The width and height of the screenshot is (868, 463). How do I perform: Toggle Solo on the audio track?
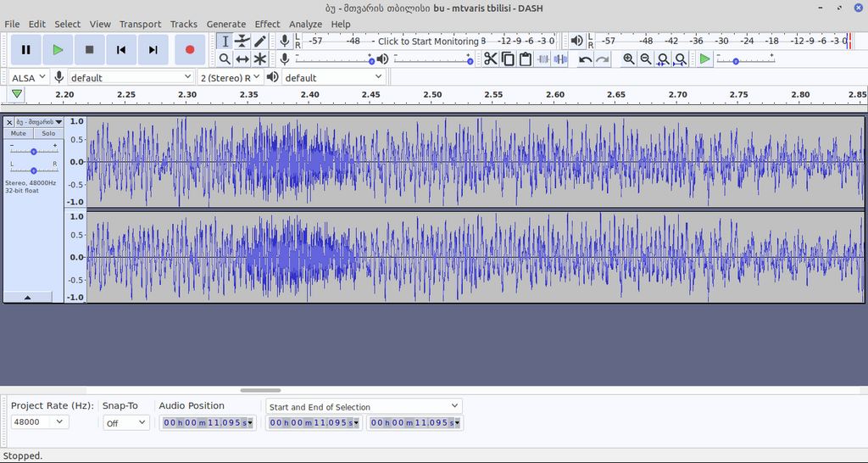tap(48, 133)
